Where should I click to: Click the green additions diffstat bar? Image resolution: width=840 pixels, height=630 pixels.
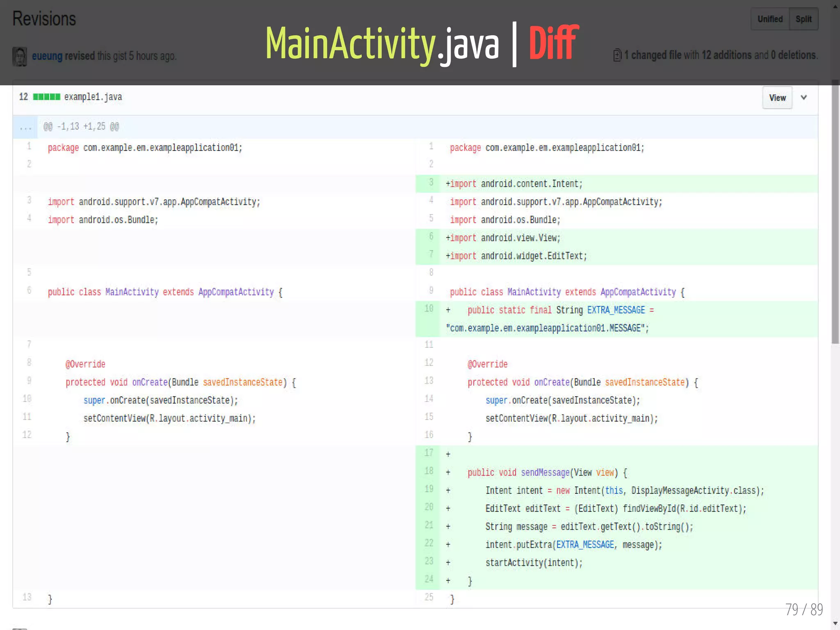[x=47, y=97]
